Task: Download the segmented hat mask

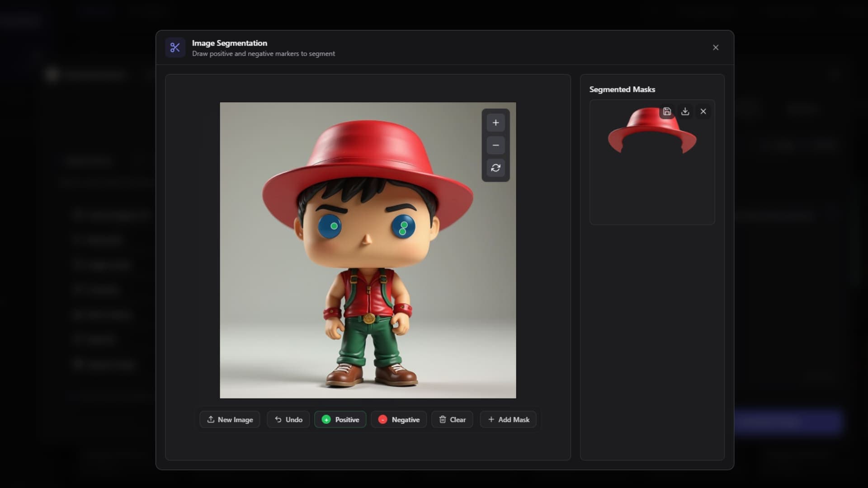Action: point(685,112)
